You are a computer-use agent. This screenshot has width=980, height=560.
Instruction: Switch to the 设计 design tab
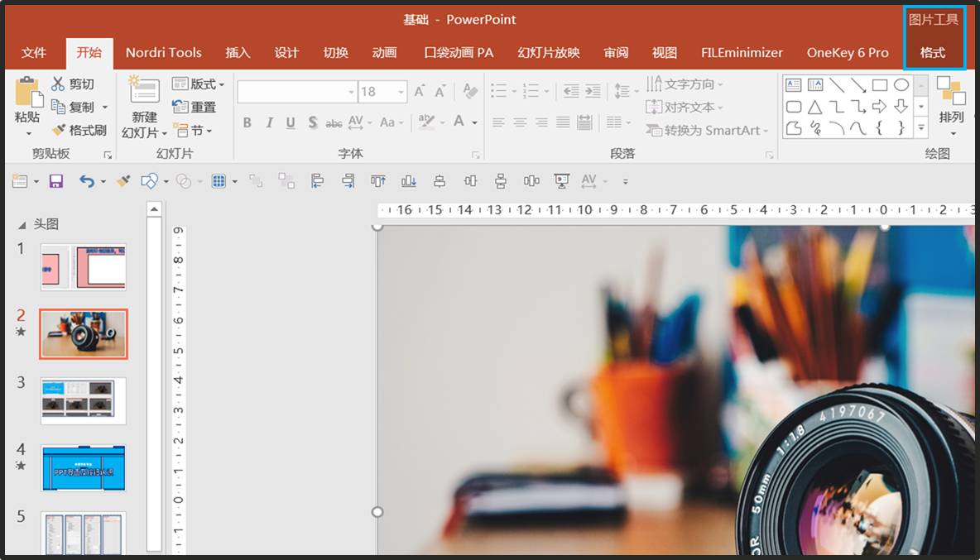[x=286, y=52]
